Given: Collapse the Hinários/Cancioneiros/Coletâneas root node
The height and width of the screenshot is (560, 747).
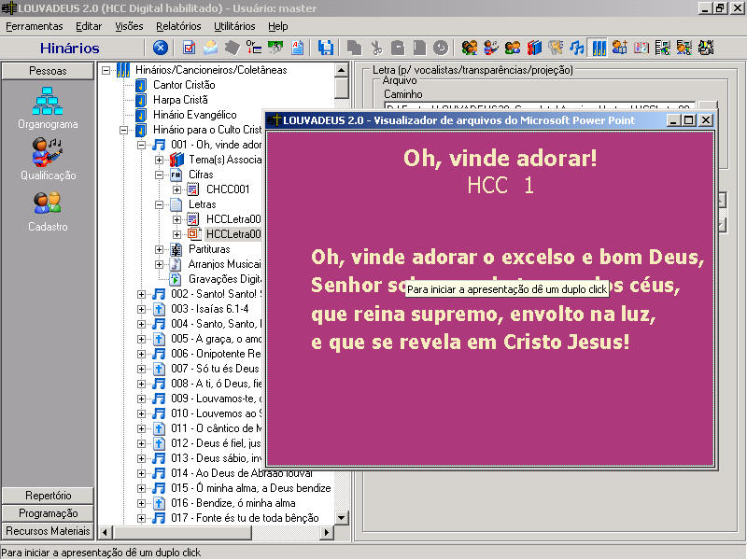Looking at the screenshot, I should pos(106,71).
